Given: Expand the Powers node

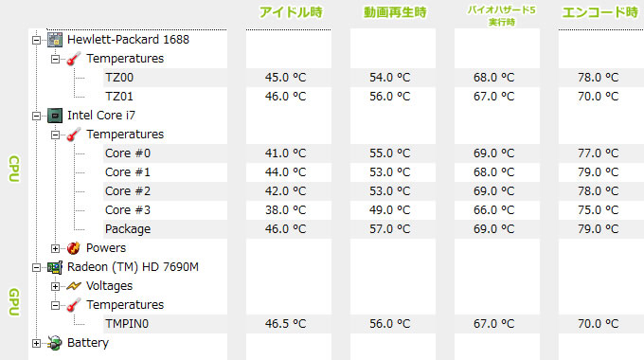Looking at the screenshot, I should tap(56, 248).
